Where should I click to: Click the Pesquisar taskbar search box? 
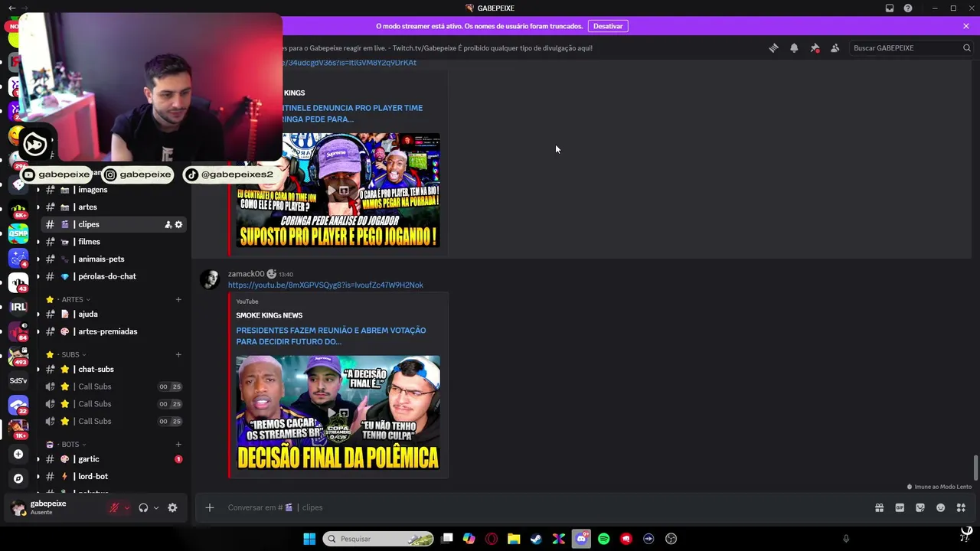pos(378,539)
